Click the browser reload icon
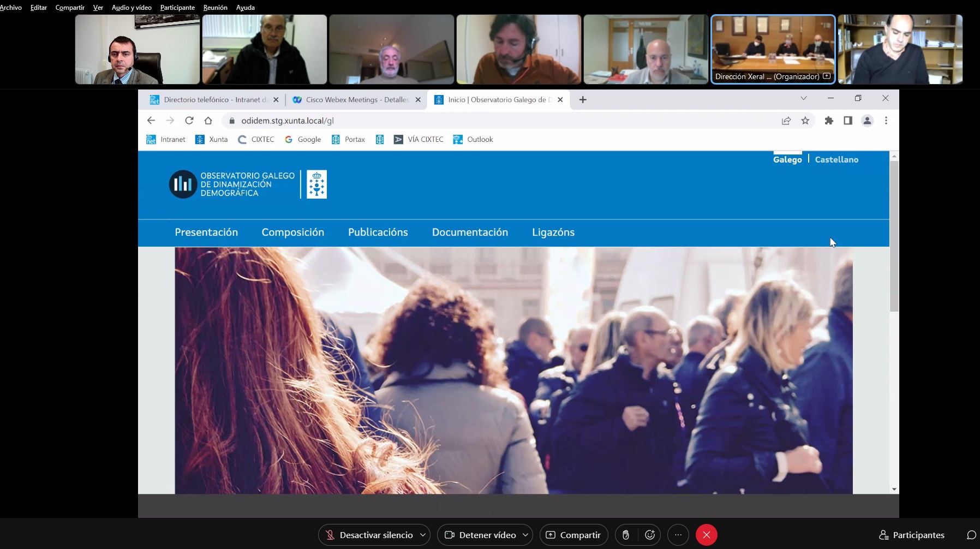The width and height of the screenshot is (980, 549). [x=189, y=121]
